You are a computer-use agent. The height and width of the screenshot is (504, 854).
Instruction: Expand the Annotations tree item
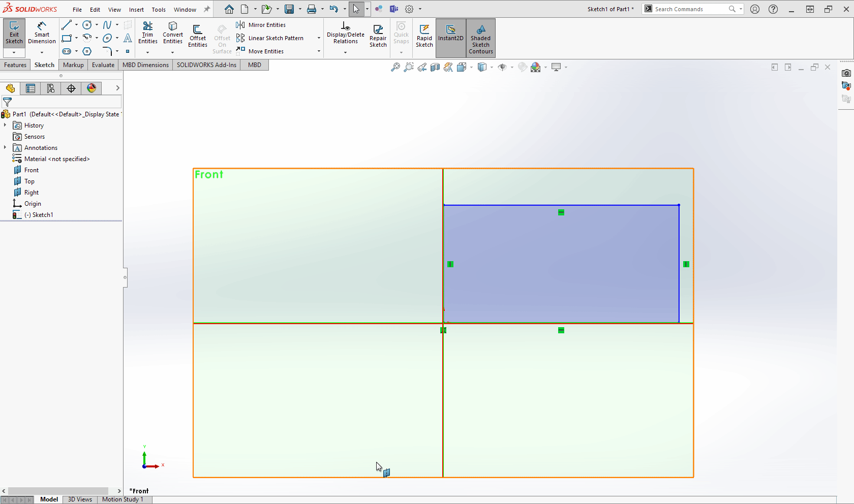point(6,147)
